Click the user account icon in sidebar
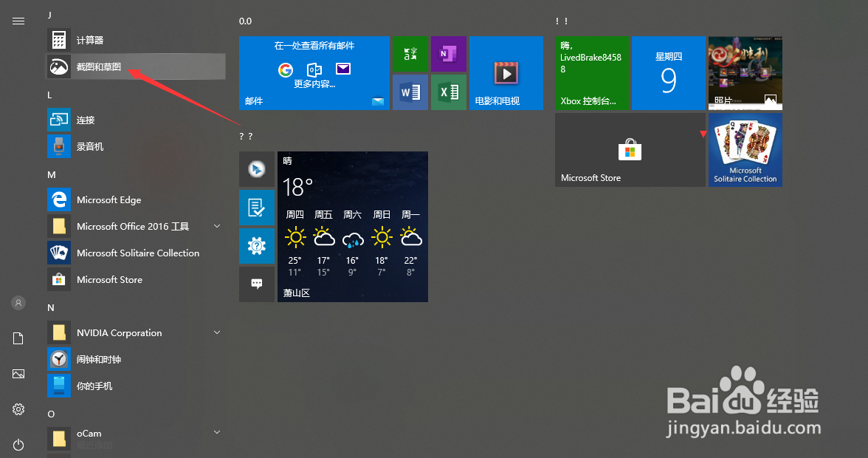The width and height of the screenshot is (868, 458). click(x=18, y=303)
